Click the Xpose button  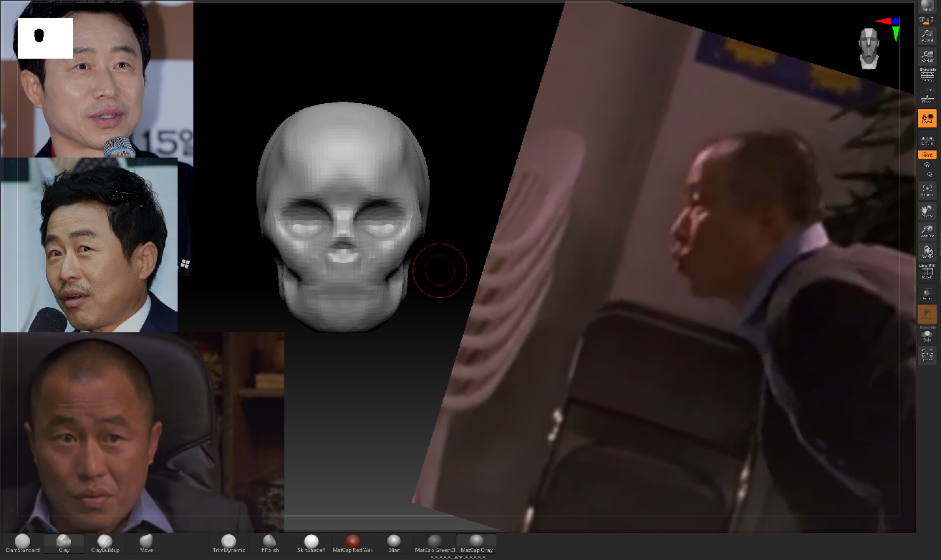tap(927, 355)
